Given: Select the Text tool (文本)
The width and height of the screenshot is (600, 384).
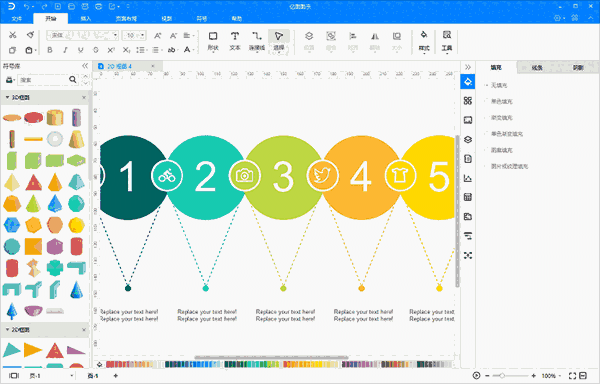Looking at the screenshot, I should [235, 41].
